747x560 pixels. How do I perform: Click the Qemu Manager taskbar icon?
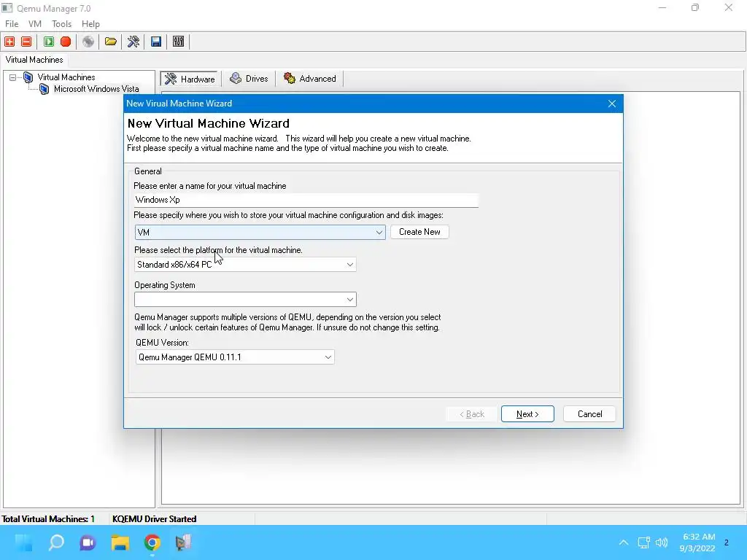[183, 542]
